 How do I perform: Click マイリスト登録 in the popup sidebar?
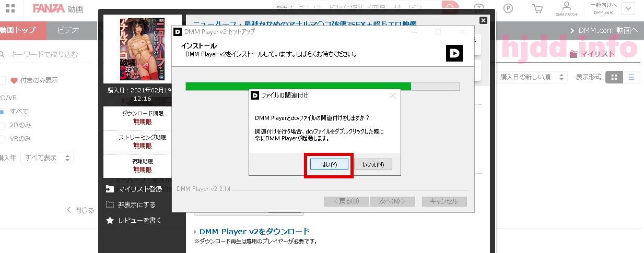pyautogui.click(x=134, y=189)
